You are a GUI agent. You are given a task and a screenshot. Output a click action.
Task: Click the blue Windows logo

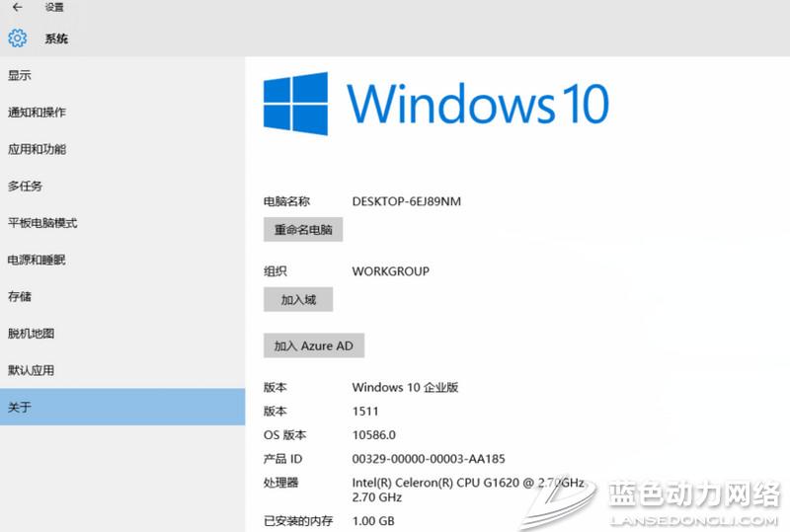point(295,104)
